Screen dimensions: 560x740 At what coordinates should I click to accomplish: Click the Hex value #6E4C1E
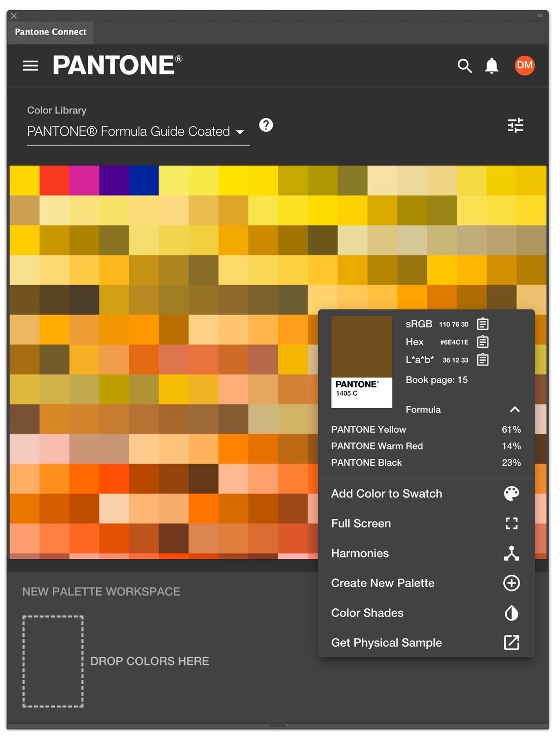[x=454, y=342]
